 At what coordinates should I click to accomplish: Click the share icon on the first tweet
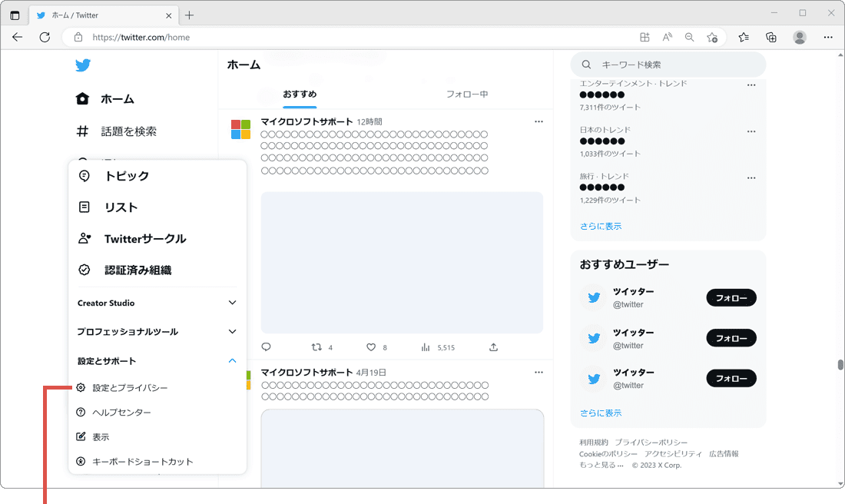point(492,347)
